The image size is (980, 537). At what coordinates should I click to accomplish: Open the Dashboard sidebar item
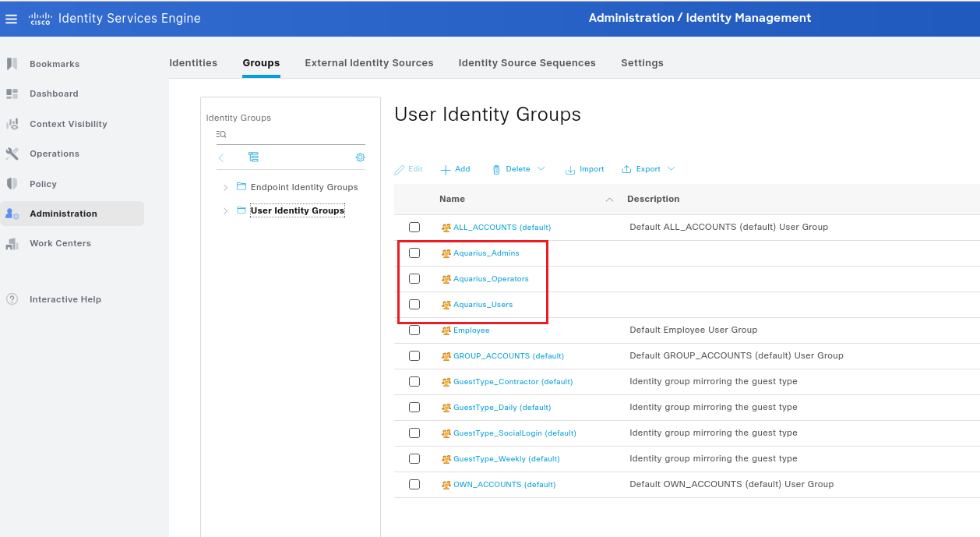[54, 94]
